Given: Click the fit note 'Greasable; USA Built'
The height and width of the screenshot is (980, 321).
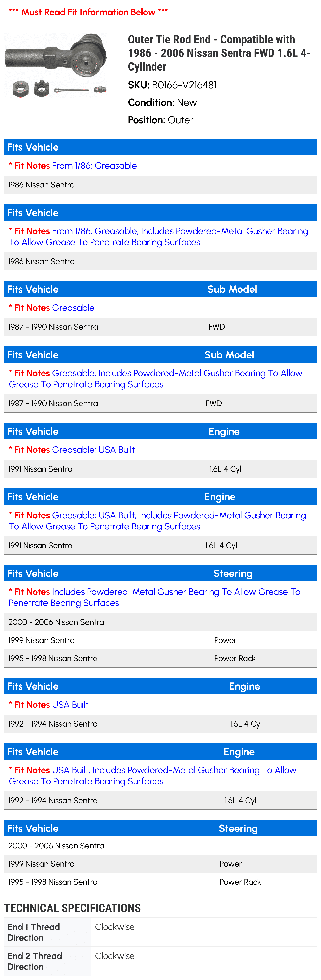Looking at the screenshot, I should (93, 450).
